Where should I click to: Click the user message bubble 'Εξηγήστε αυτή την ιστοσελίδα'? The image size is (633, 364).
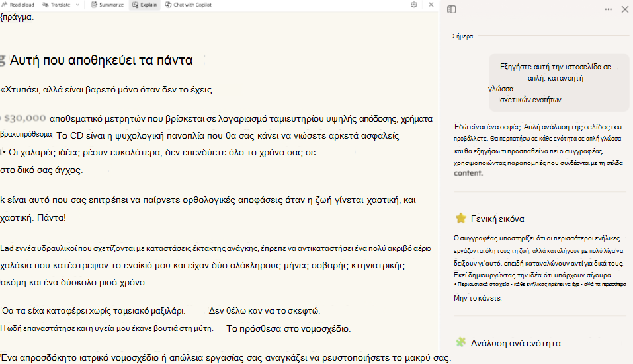point(559,83)
